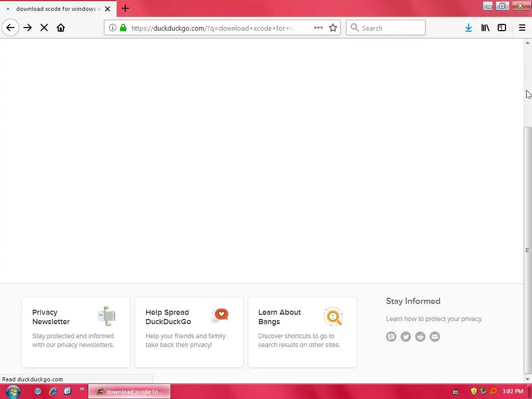Open DuckDuckGo Twitter icon
The image size is (532, 399).
click(x=406, y=337)
